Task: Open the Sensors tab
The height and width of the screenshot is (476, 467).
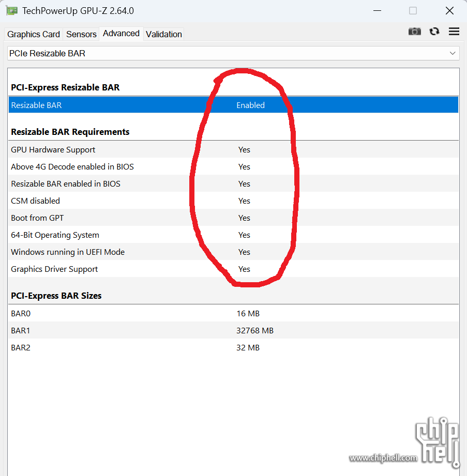Action: tap(81, 34)
